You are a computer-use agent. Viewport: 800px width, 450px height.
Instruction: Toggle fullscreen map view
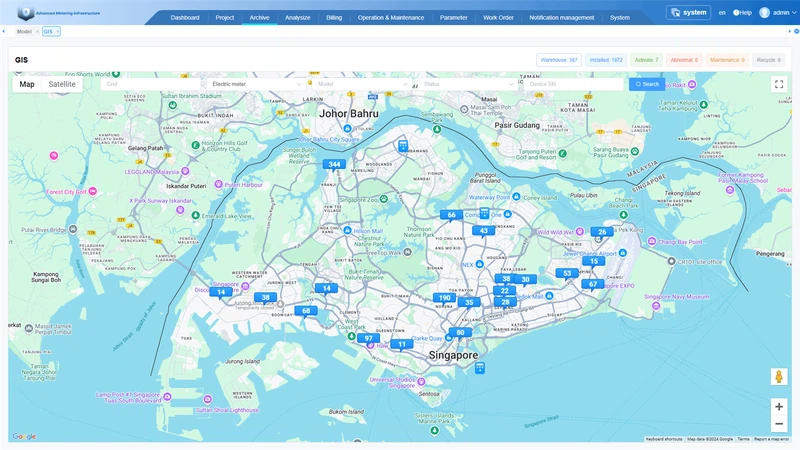pos(778,84)
